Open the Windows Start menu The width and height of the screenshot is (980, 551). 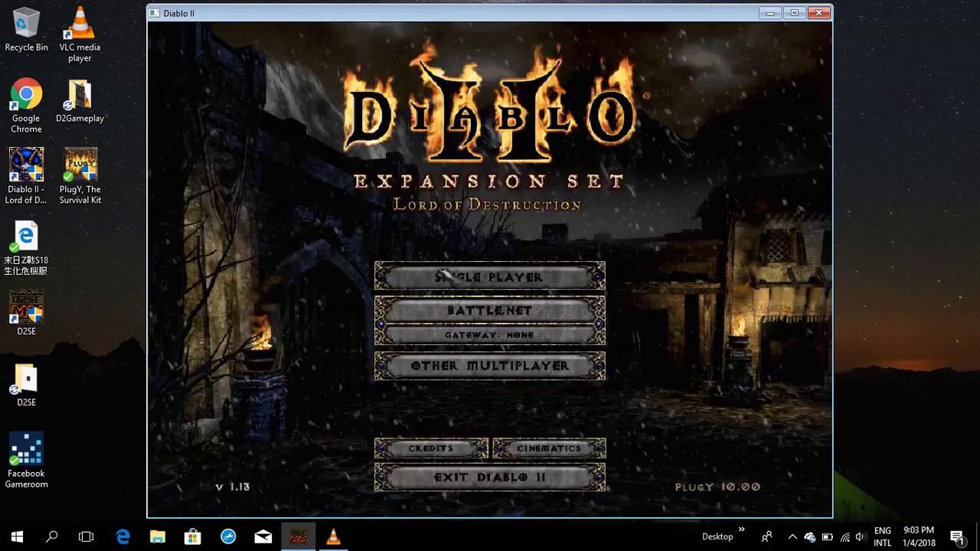click(x=17, y=536)
